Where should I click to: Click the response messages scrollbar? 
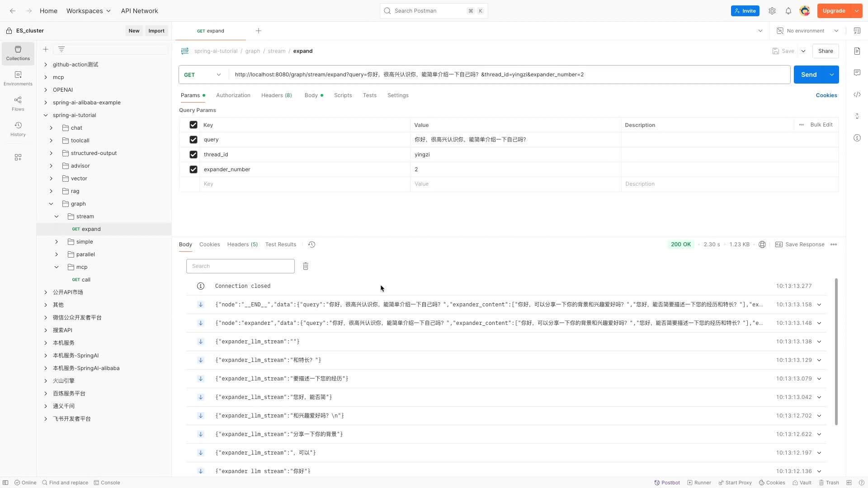tap(836, 352)
